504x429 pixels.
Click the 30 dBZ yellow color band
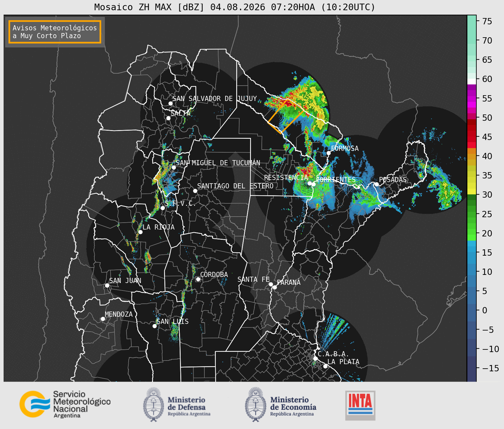pyautogui.click(x=472, y=191)
